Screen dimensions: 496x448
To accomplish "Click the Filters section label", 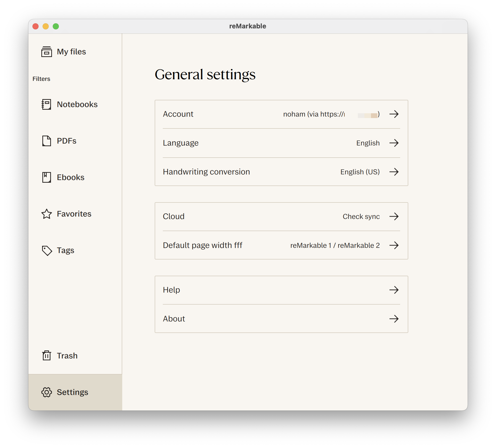I will 41,79.
